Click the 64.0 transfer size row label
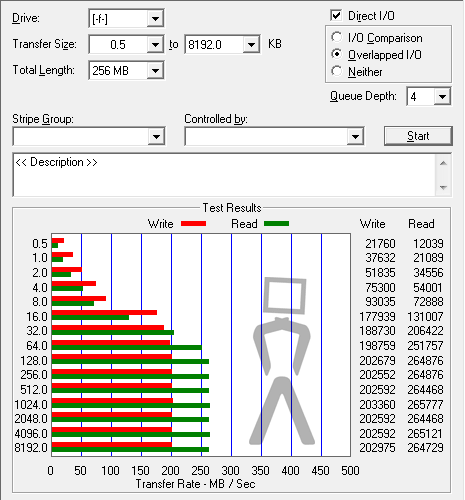This screenshot has height=500, width=465. pyautogui.click(x=37, y=346)
